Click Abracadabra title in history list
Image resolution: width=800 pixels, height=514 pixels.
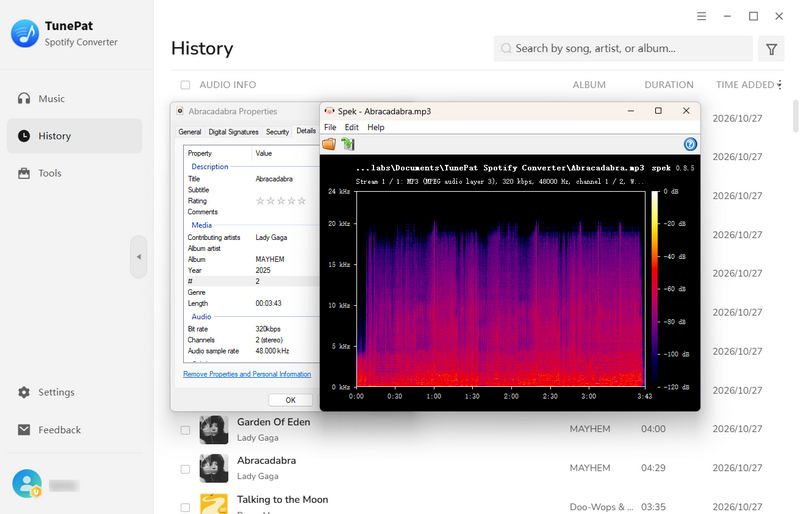(266, 460)
